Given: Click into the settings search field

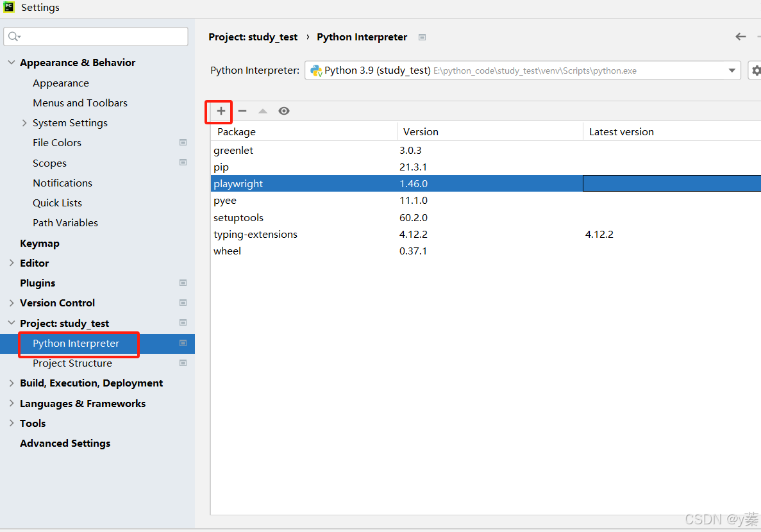Looking at the screenshot, I should point(96,37).
